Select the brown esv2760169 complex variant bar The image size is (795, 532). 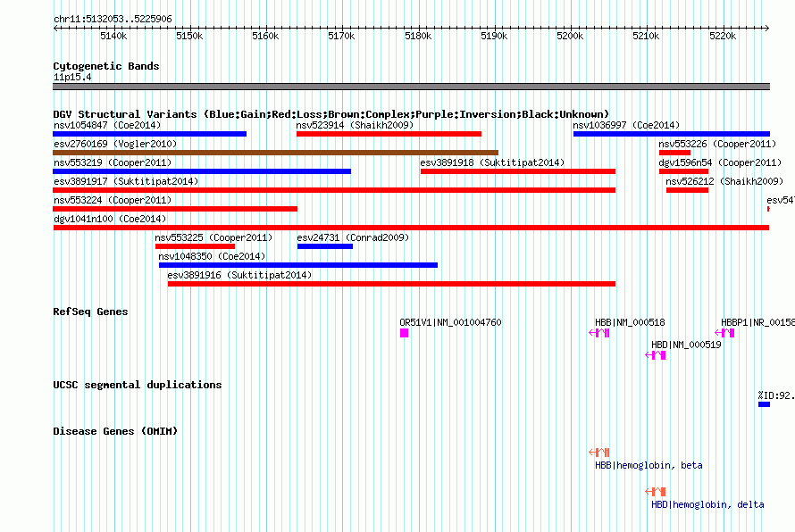tap(275, 153)
